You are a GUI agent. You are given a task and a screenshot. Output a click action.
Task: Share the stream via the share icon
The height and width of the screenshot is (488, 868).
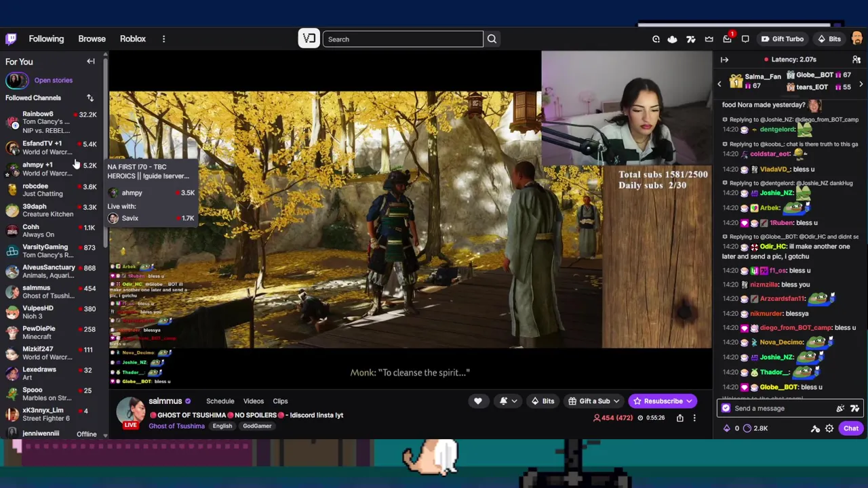[x=679, y=418]
